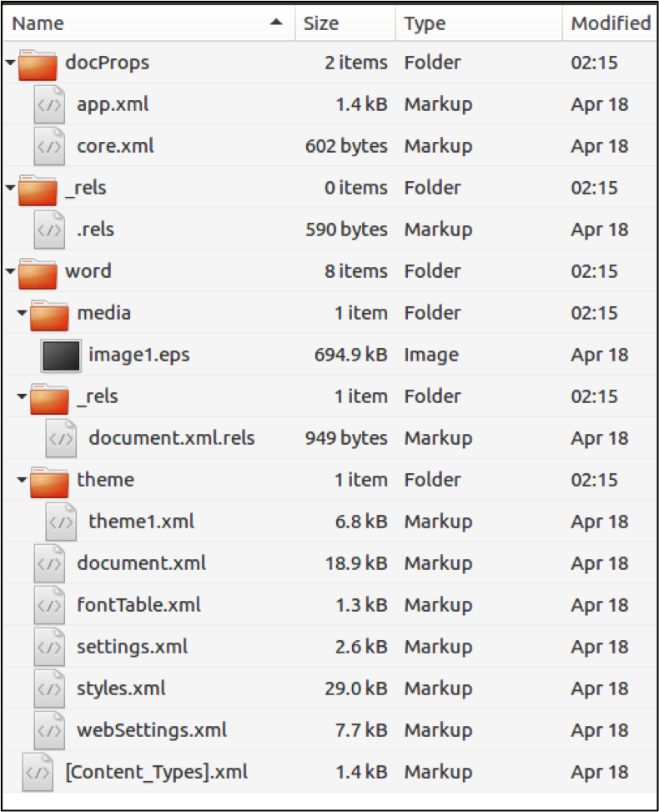Click the [Content_Types].xml file icon
659x812 pixels.
(38, 773)
